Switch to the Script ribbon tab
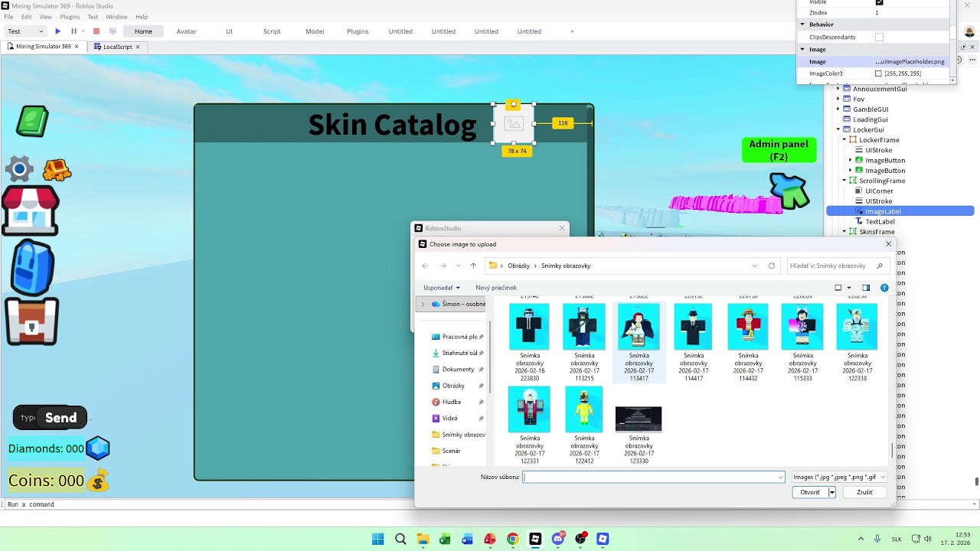 [x=272, y=31]
